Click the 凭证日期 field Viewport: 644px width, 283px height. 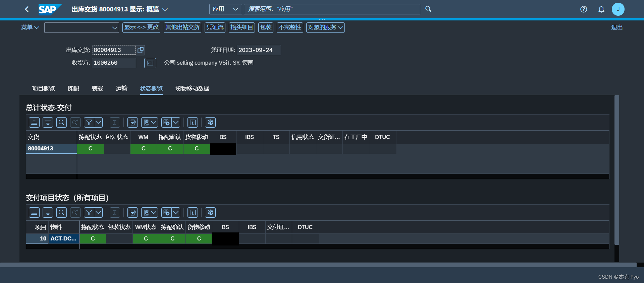click(x=259, y=50)
